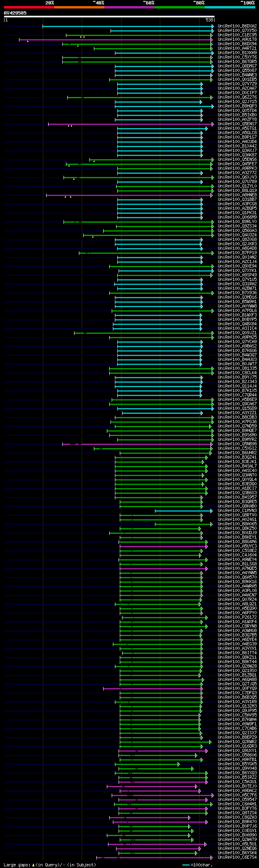
Task: Click the purple alignment bar for Q5ENS7
Action: tap(131, 124)
